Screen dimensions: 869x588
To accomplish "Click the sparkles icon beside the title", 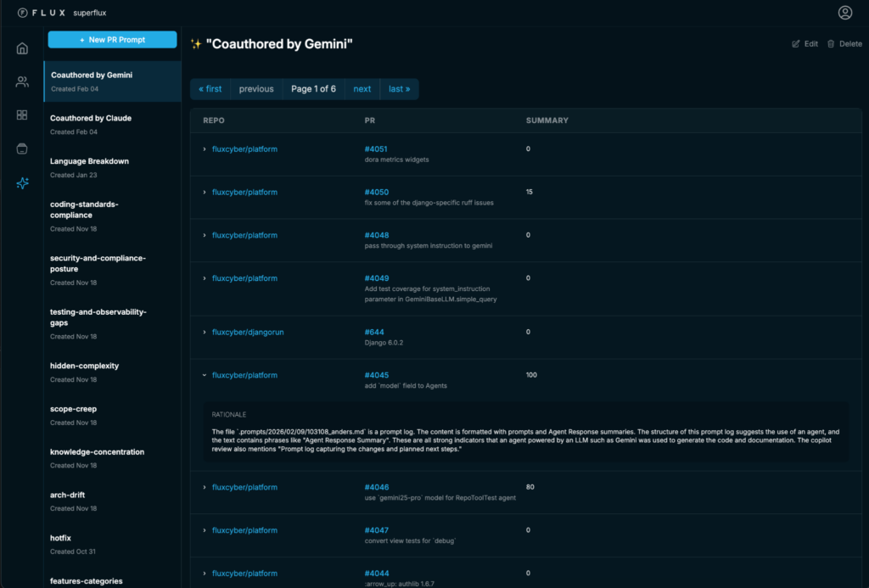I will tap(196, 44).
